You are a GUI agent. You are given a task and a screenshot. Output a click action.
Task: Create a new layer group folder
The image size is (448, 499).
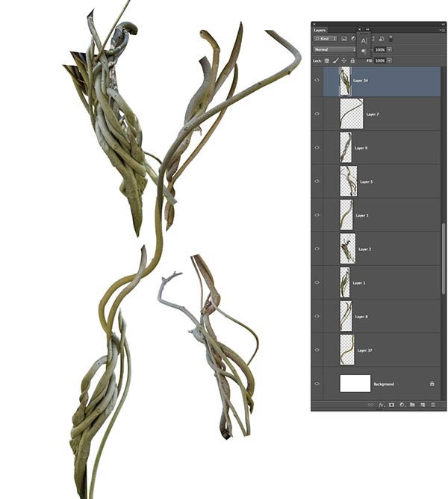click(412, 405)
